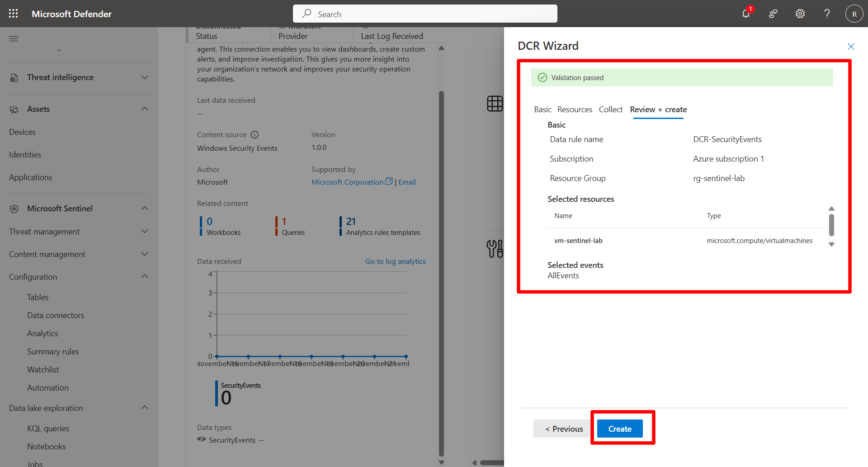This screenshot has width=868, height=467.
Task: Open Identities in the sidebar
Action: [25, 154]
